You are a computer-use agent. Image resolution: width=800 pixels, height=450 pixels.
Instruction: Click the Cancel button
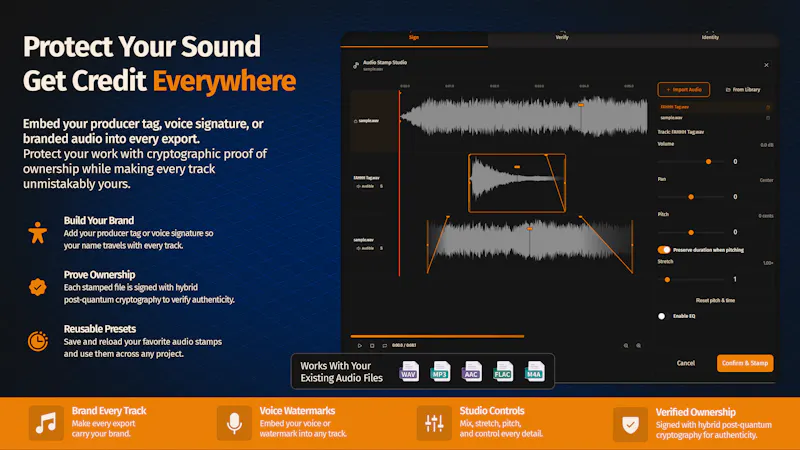coord(686,363)
